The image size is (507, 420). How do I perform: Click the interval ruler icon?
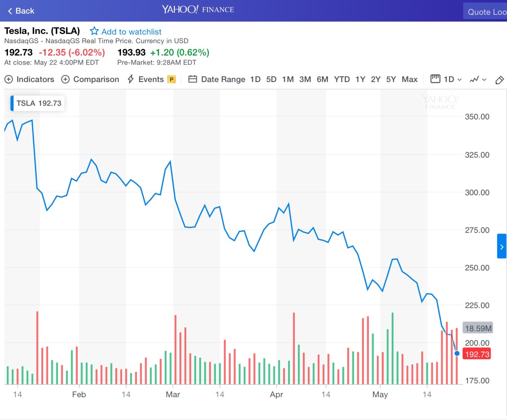click(x=435, y=79)
